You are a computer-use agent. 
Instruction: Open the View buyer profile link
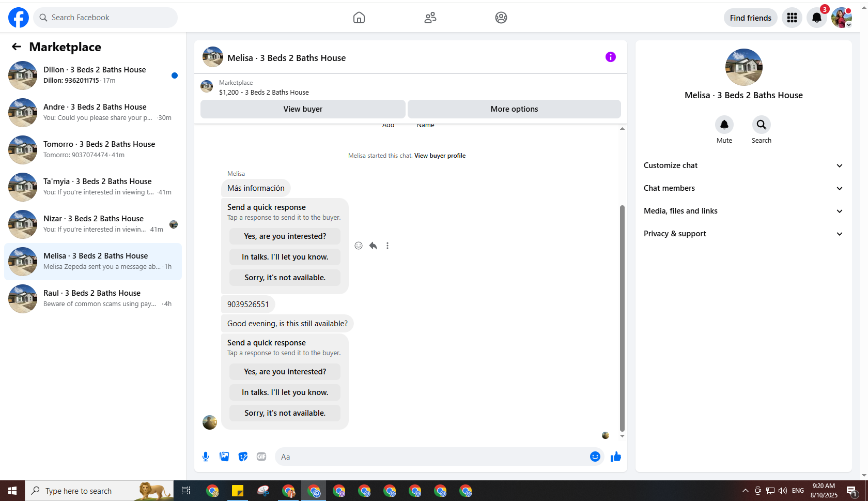440,156
